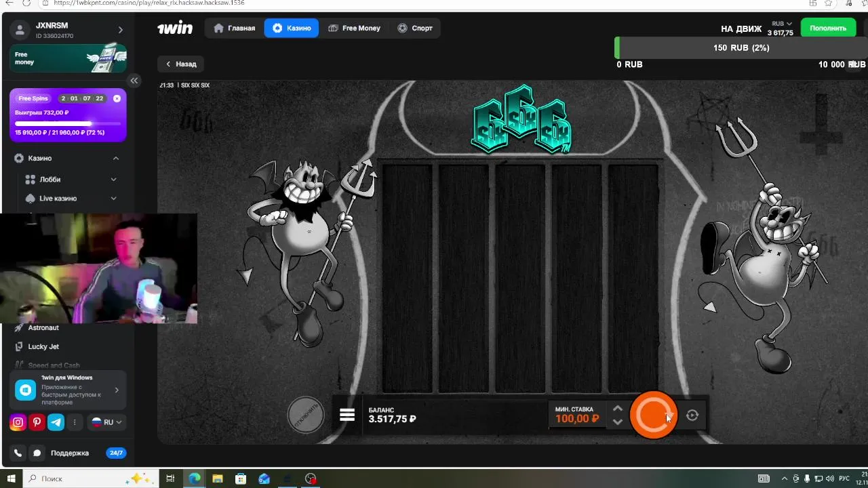Open Windows Start menu
This screenshot has height=488, width=868.
coord(11,479)
